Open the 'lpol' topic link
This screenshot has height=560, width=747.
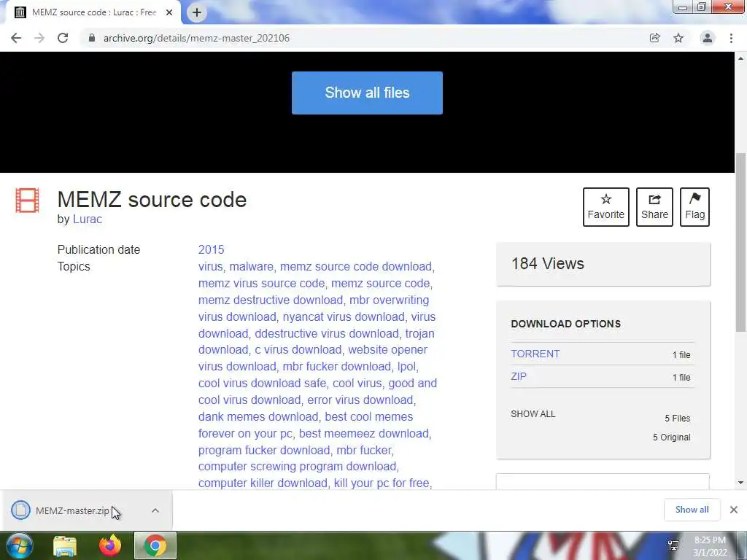click(x=406, y=366)
